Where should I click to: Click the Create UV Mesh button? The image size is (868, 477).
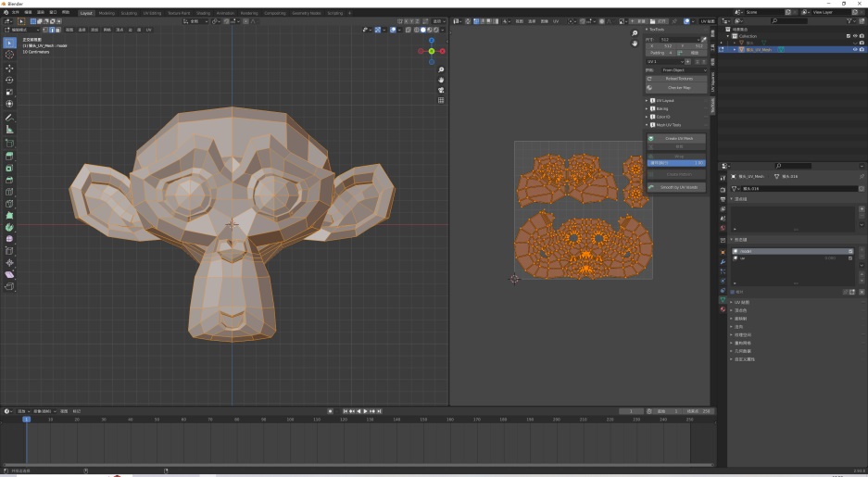677,139
